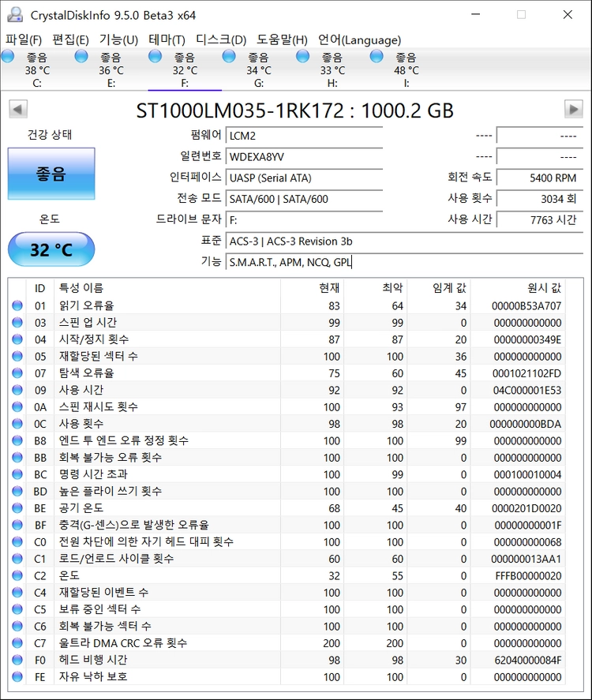
Task: Click the status icon for 로드/언로드 사이클 횟수
Action: 17,559
